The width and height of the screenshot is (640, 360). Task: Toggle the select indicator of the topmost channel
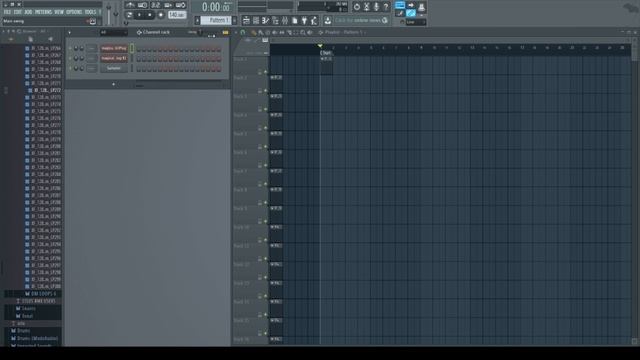(x=132, y=48)
